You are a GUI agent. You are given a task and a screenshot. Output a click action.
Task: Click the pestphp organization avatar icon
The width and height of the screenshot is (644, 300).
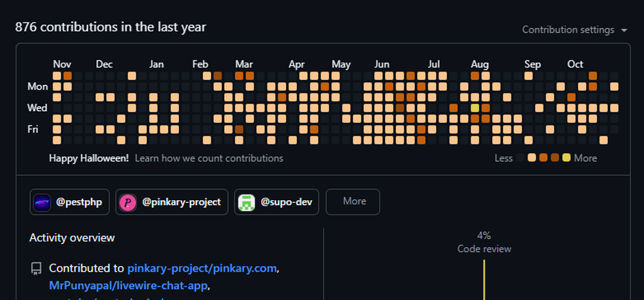(x=42, y=202)
